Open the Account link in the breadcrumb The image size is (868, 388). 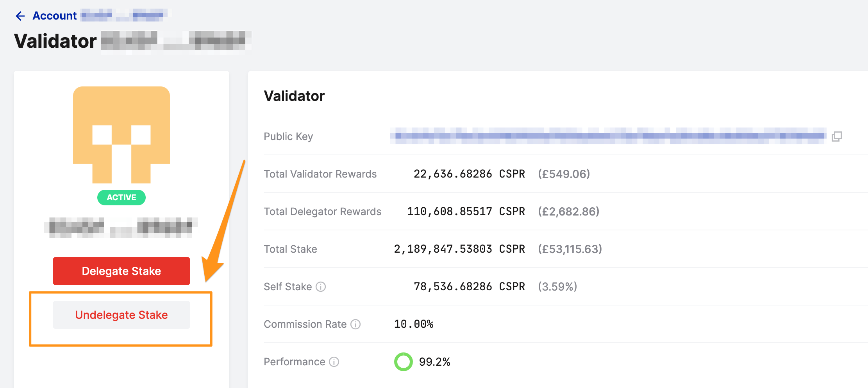[55, 15]
